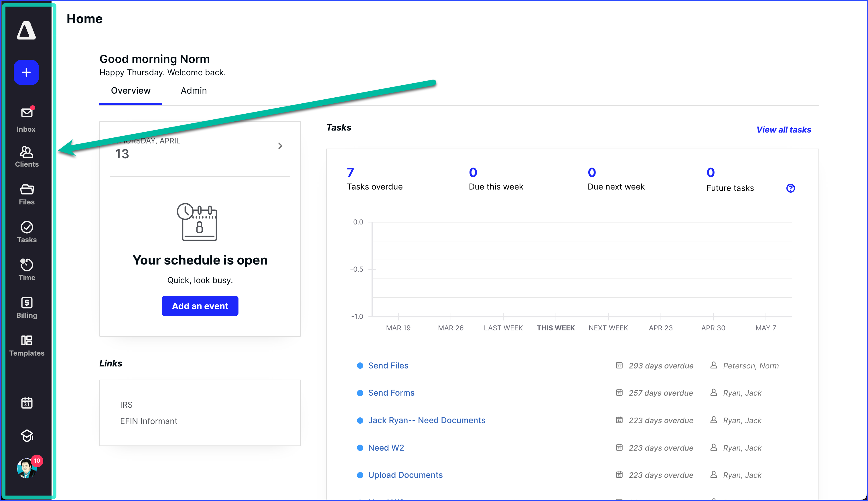Expand the calendar day view with the chevron

280,146
